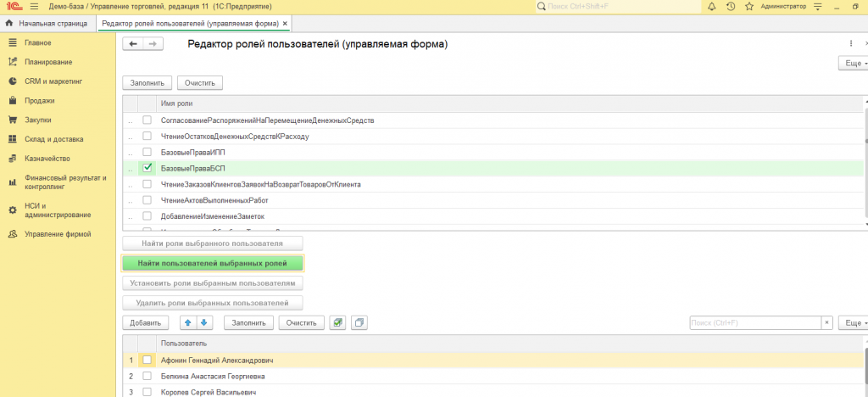
Task: Click Очистить above users table
Action: coord(302,322)
